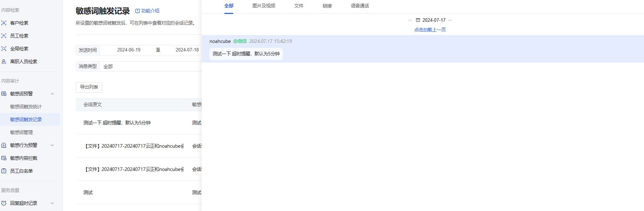Viewport: 644px width, 211px height.
Task: Select the row containing only 测试
Action: click(139, 192)
